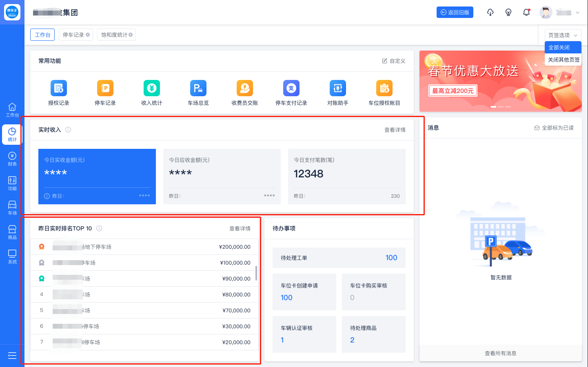
Task: Open 停车支付记录 shortcut icon
Action: (291, 88)
